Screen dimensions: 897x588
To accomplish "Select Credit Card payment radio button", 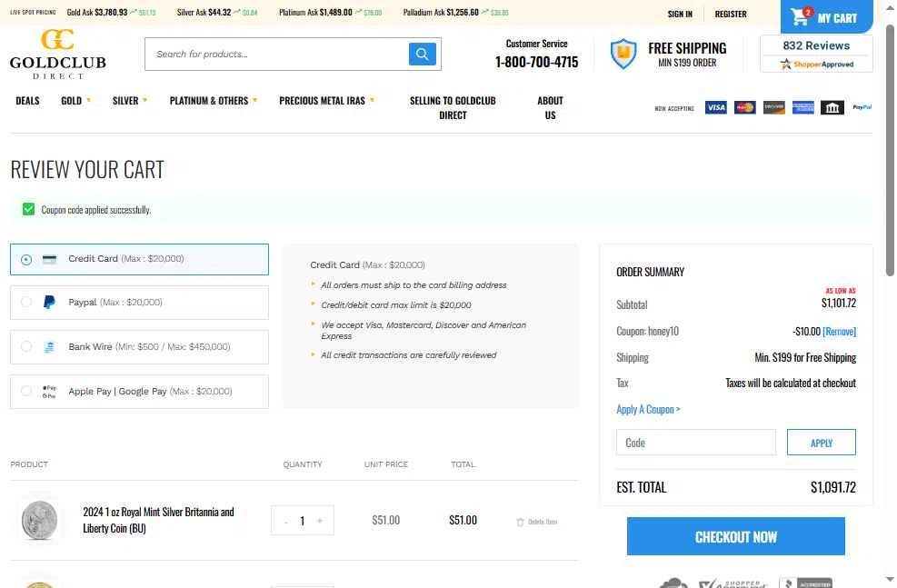I will point(26,259).
